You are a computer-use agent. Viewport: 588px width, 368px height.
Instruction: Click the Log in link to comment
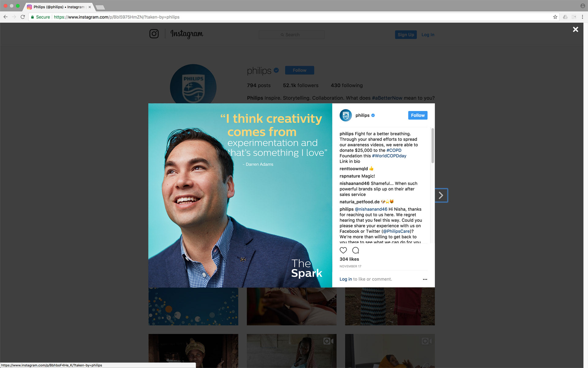tap(346, 279)
